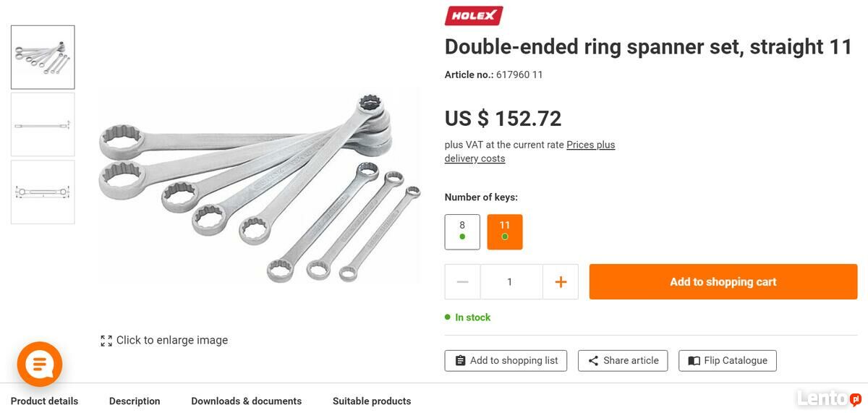The width and height of the screenshot is (868, 413).
Task: Add to shopping cart
Action: click(x=723, y=282)
